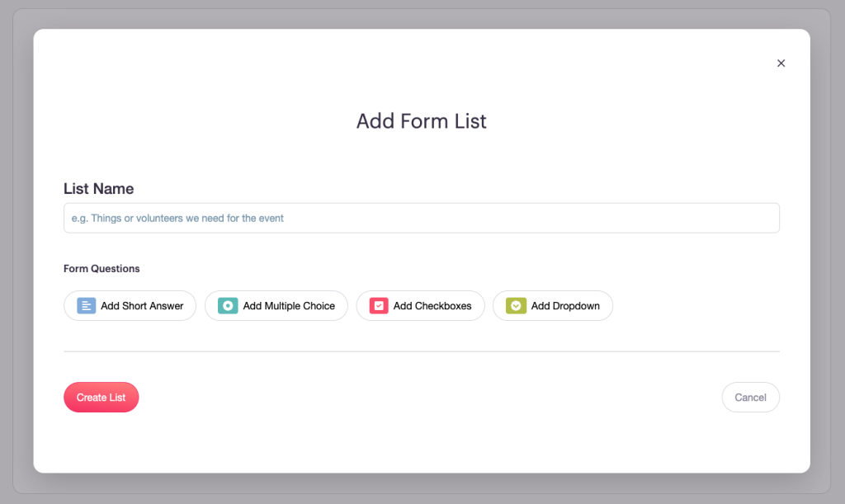Add a Short Answer question
The image size is (845, 504).
click(130, 305)
